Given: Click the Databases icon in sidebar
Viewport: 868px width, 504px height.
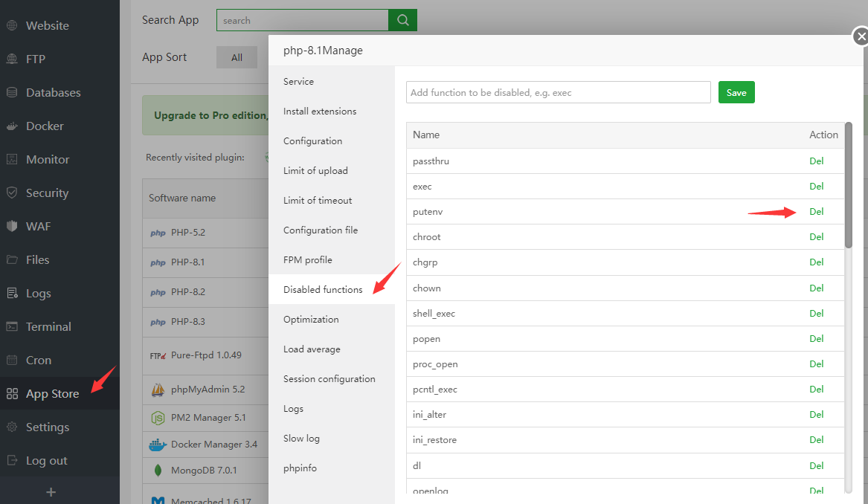Looking at the screenshot, I should click(x=12, y=92).
